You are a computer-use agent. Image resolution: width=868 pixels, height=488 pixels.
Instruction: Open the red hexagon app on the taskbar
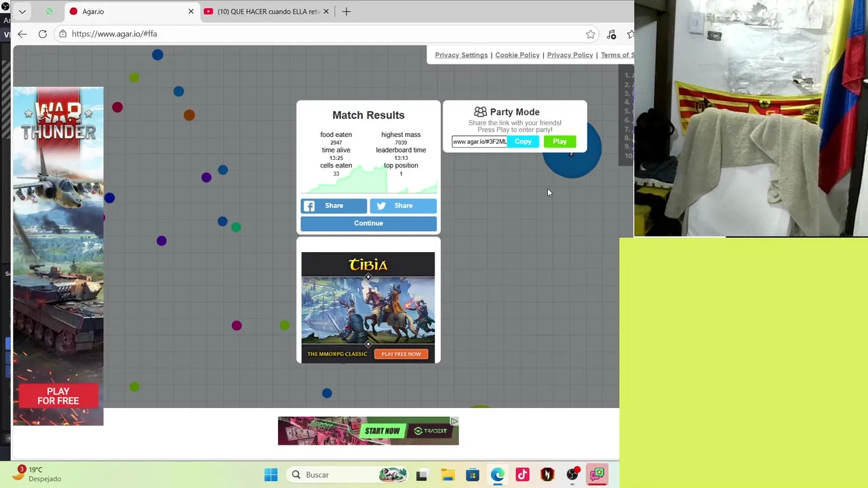547,475
